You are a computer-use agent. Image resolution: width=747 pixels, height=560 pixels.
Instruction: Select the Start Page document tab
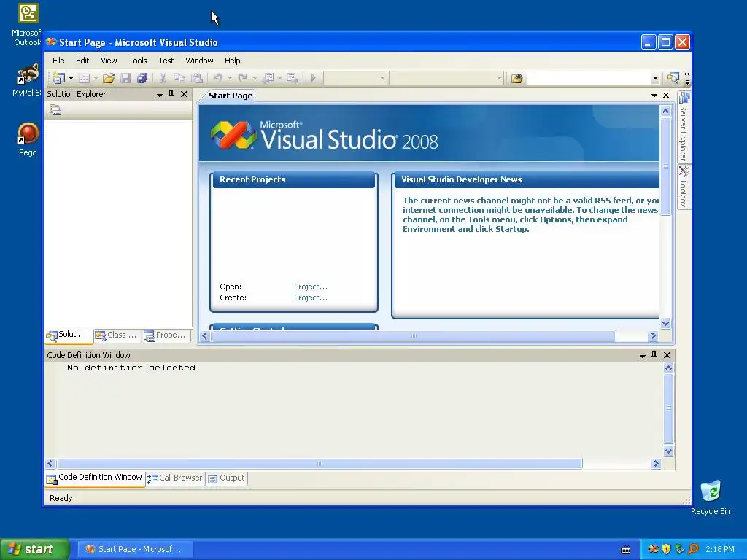[x=231, y=96]
